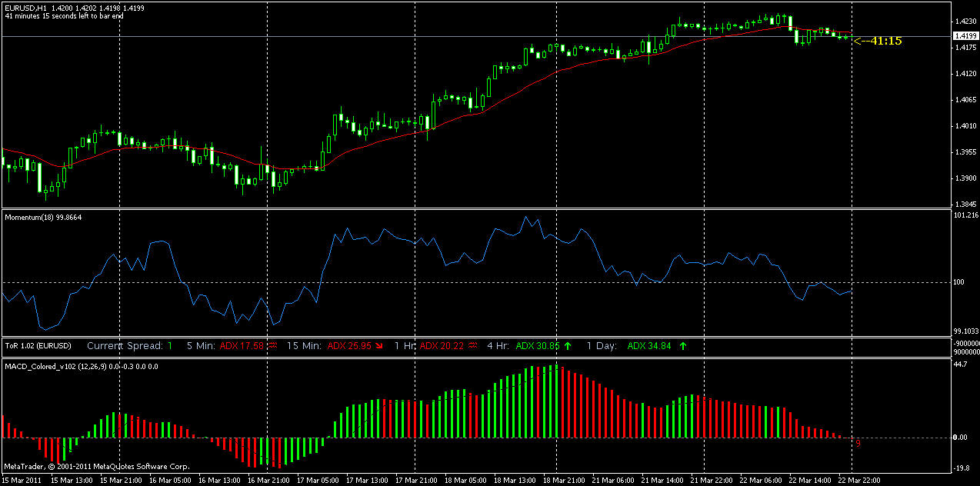Click the 1.3955 price axis label

coord(965,152)
